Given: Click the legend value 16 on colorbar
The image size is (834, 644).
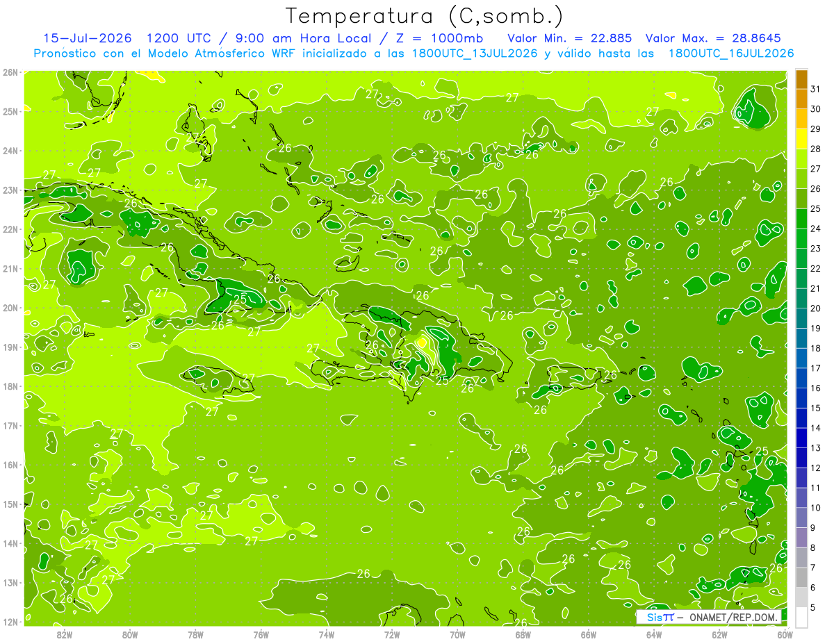Looking at the screenshot, I should click(x=815, y=388).
